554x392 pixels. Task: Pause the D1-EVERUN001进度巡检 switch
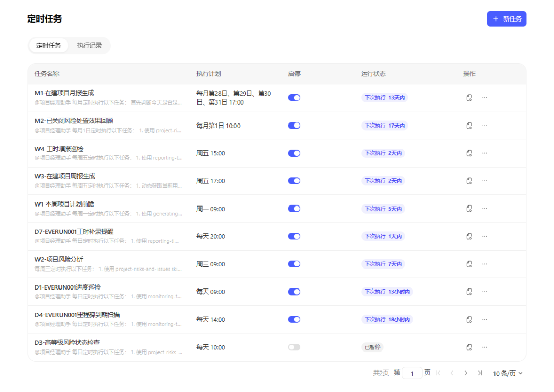(x=294, y=292)
